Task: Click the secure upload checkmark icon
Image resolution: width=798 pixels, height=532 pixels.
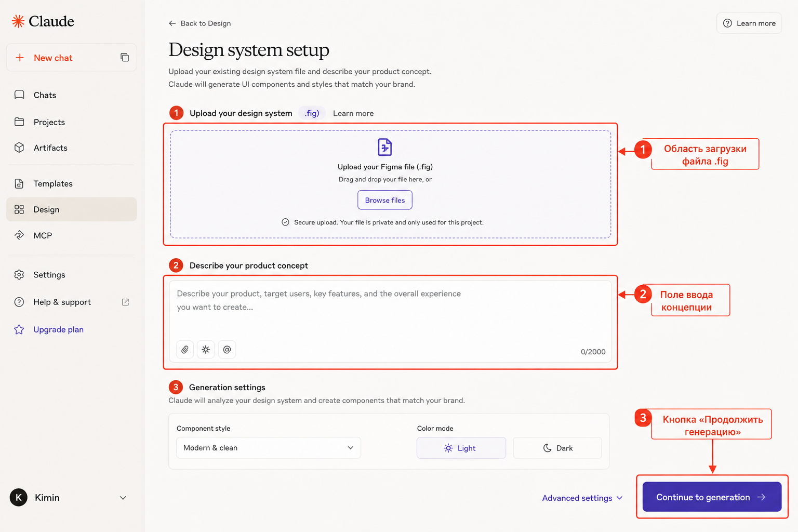Action: [x=285, y=222]
